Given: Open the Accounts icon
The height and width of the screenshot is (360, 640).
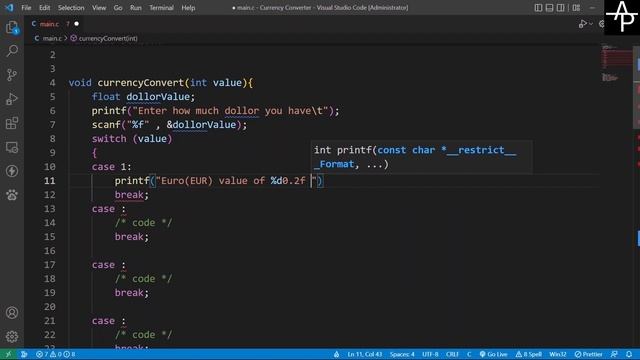Looking at the screenshot, I should pos(12,313).
